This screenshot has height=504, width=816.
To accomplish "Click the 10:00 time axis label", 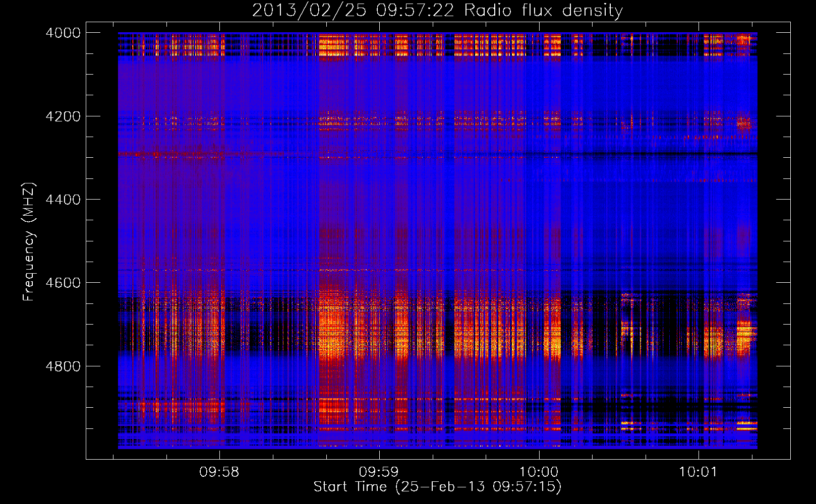I will pos(539,472).
